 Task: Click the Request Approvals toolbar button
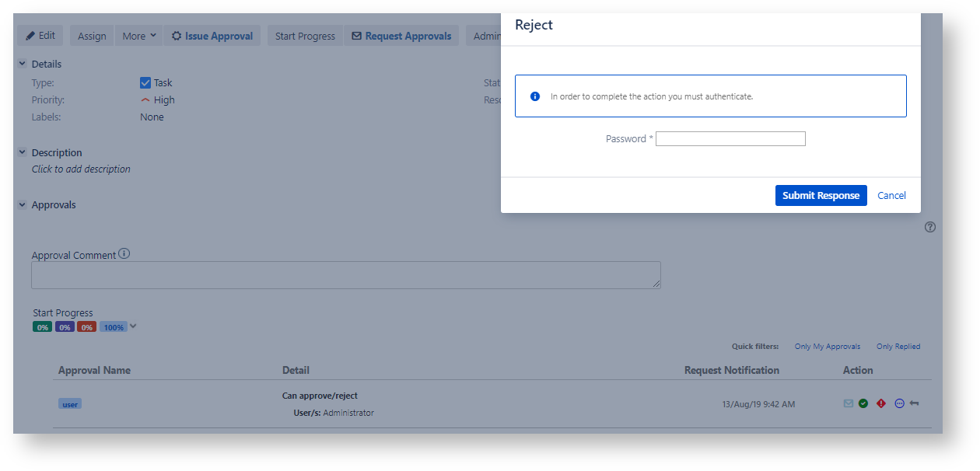click(401, 36)
